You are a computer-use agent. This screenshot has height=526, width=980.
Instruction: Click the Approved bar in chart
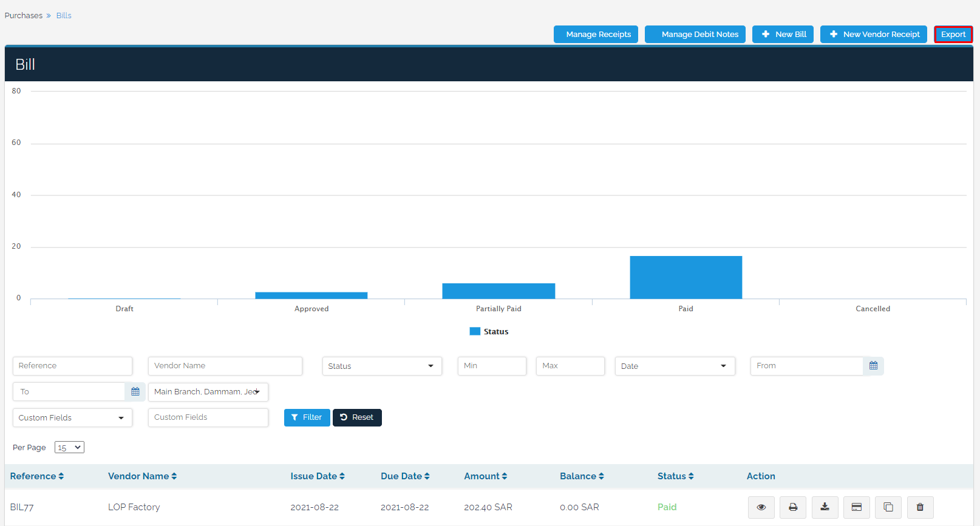coord(311,295)
